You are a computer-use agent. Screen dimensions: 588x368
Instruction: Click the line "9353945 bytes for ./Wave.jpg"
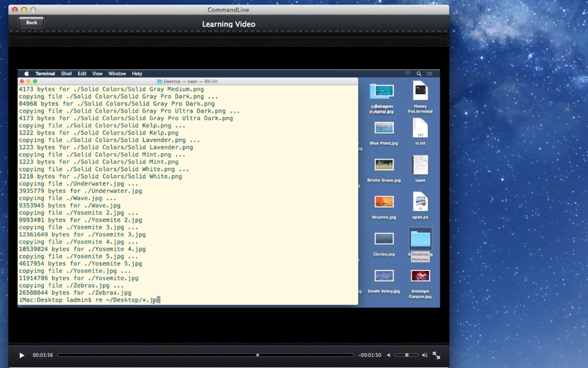tap(69, 205)
